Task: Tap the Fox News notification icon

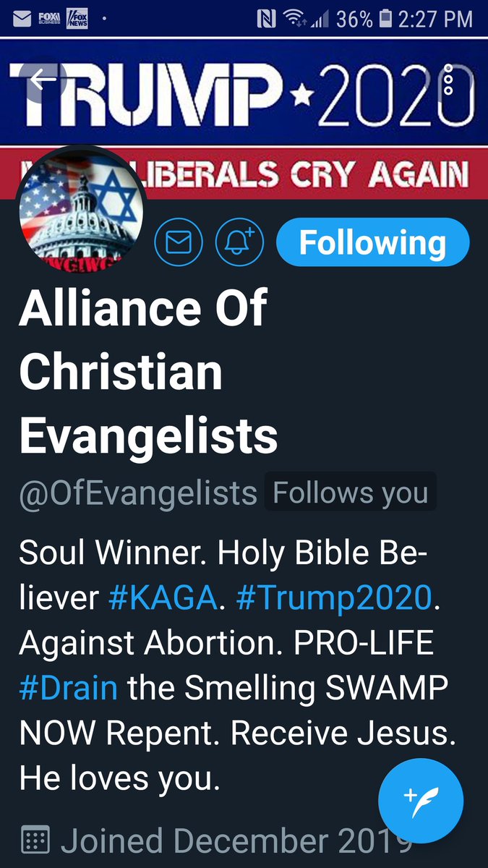Action: click(x=77, y=19)
